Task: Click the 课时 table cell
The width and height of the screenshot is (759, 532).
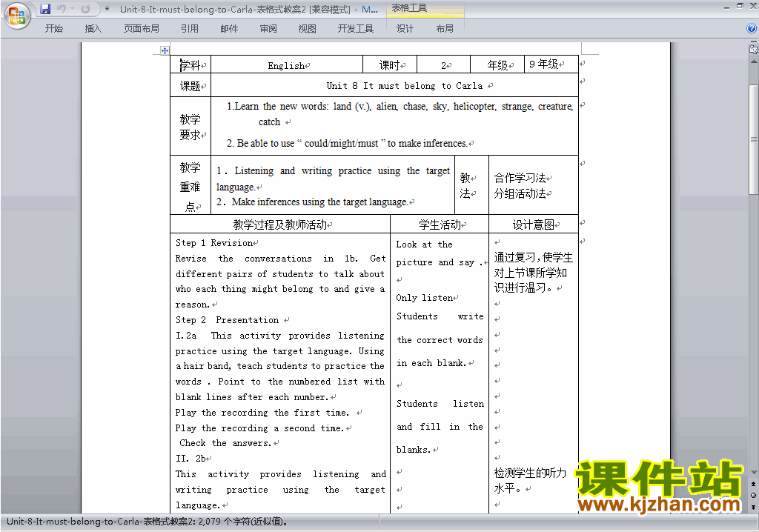Action: [x=390, y=65]
